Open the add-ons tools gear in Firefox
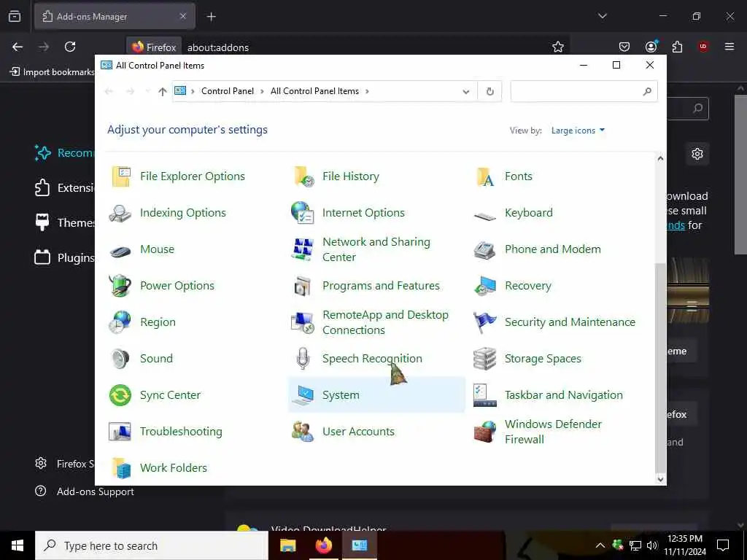This screenshot has width=747, height=560. click(697, 154)
